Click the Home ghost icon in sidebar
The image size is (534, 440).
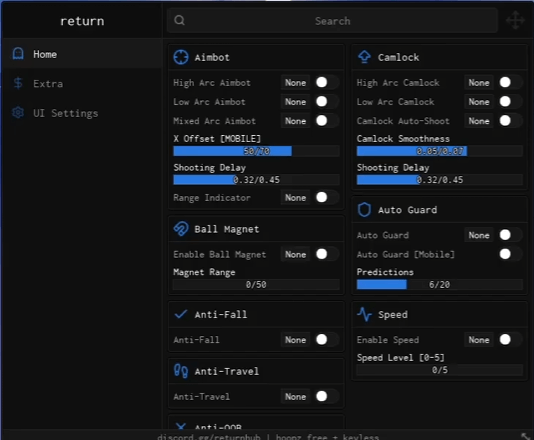click(18, 54)
